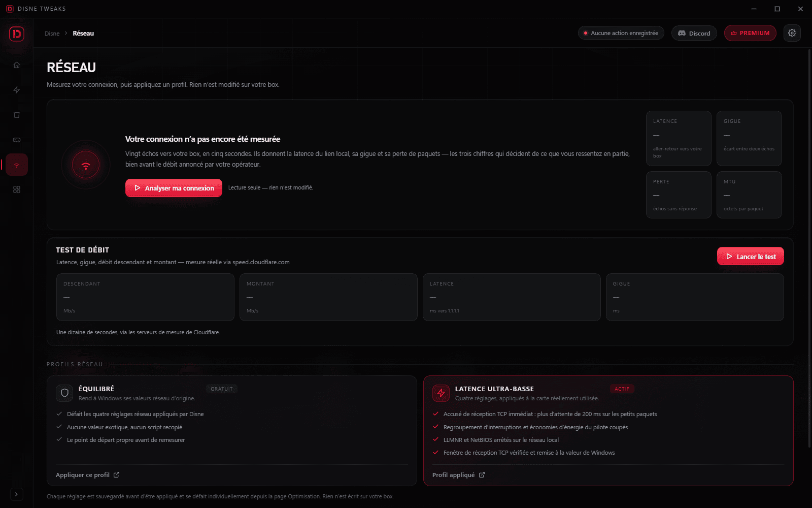Click the Disne Tweaks title bar logo
The height and width of the screenshot is (508, 812).
coord(10,9)
